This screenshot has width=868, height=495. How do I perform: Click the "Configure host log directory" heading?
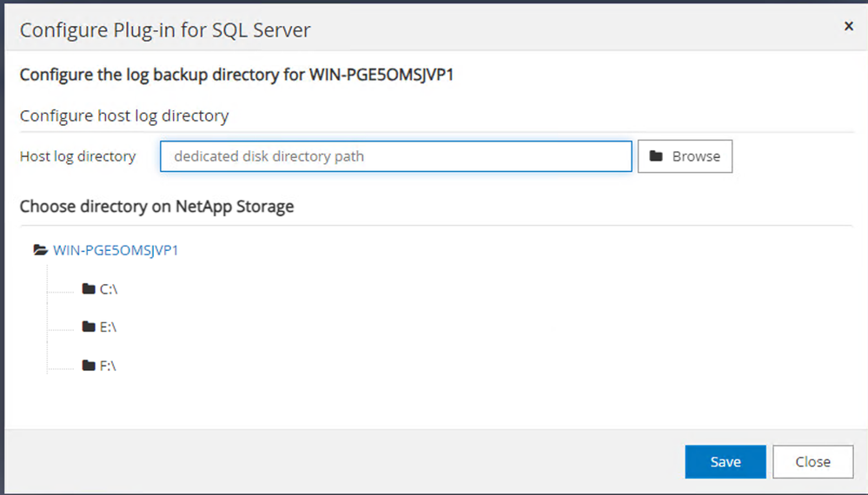124,115
